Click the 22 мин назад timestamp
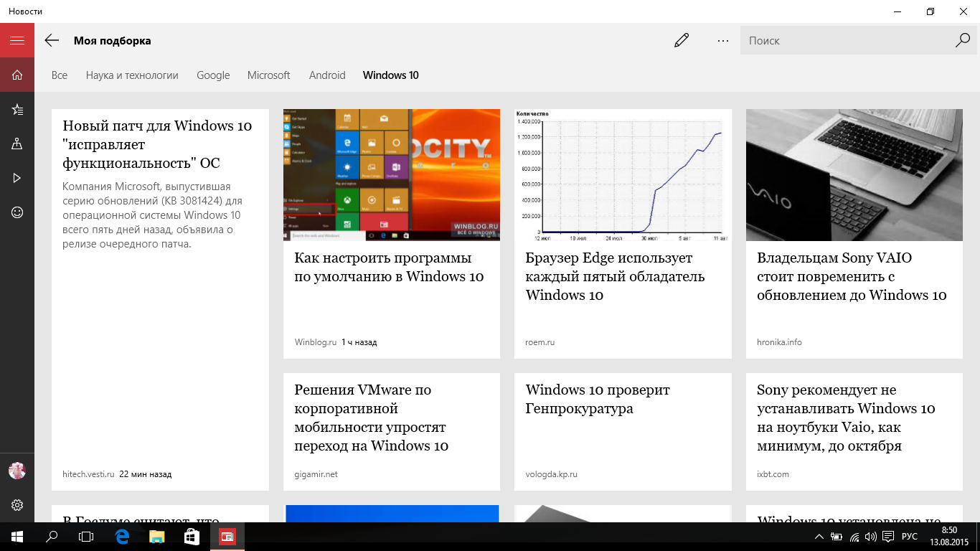The image size is (980, 551). (146, 474)
